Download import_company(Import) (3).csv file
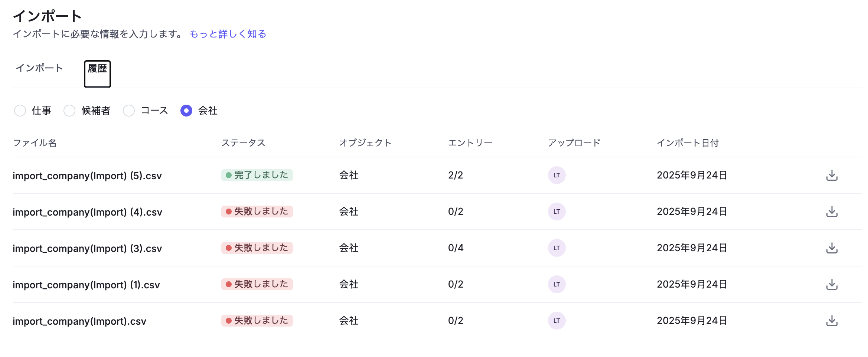 [x=832, y=248]
